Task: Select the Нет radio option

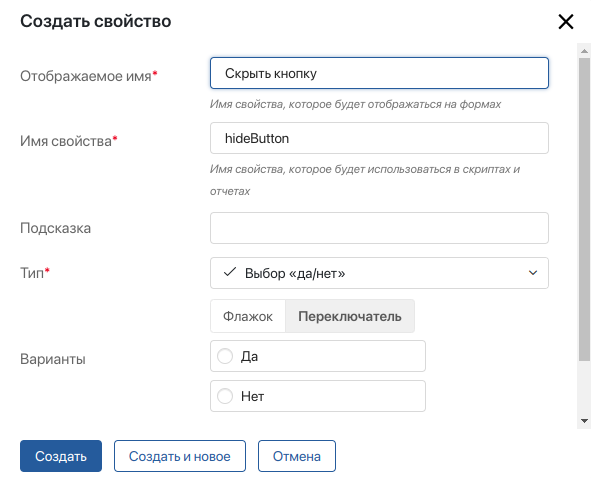Action: coord(225,396)
